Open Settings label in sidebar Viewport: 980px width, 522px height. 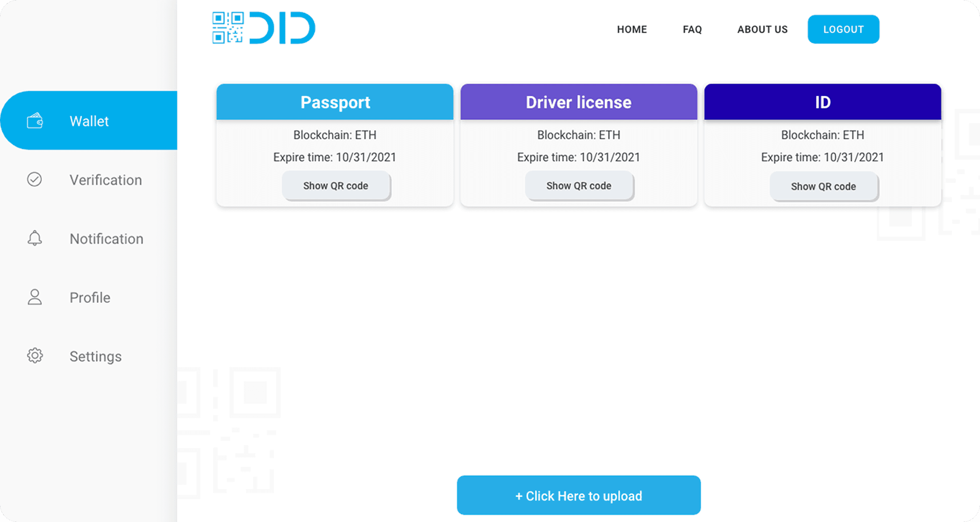click(95, 356)
